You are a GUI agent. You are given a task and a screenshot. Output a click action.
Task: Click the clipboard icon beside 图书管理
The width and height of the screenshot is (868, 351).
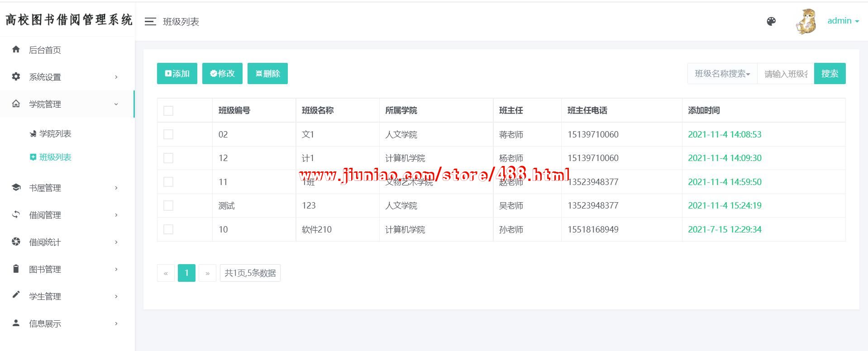[16, 269]
